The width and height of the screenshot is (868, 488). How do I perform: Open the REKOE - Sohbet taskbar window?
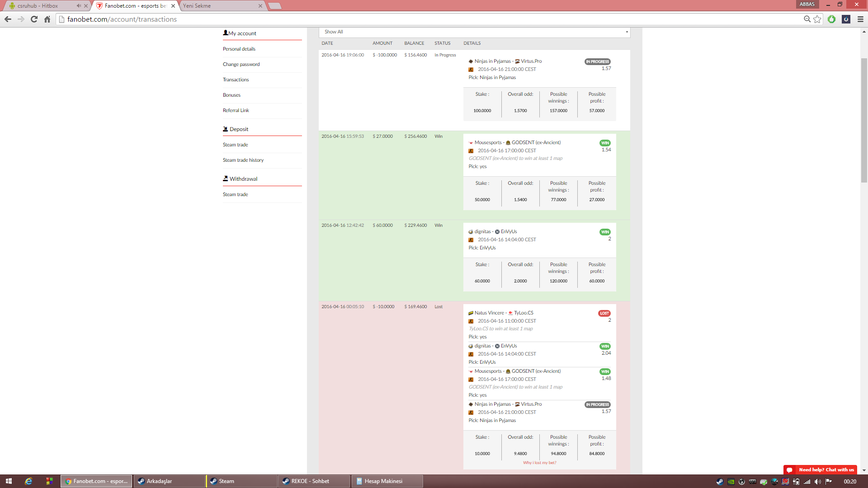(315, 481)
